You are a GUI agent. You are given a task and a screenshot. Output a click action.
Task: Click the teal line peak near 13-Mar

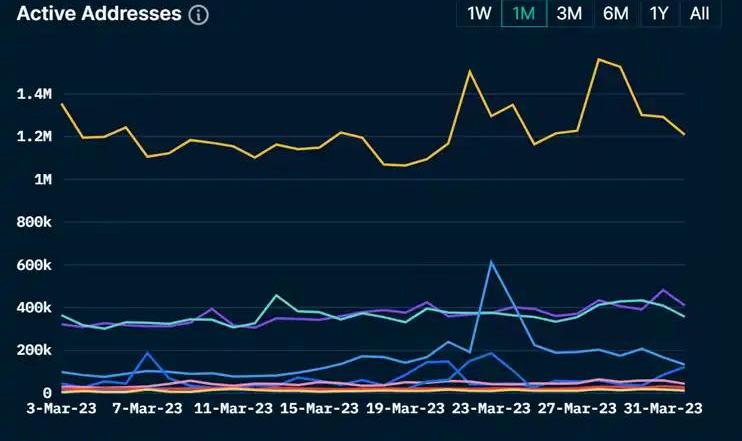click(276, 295)
